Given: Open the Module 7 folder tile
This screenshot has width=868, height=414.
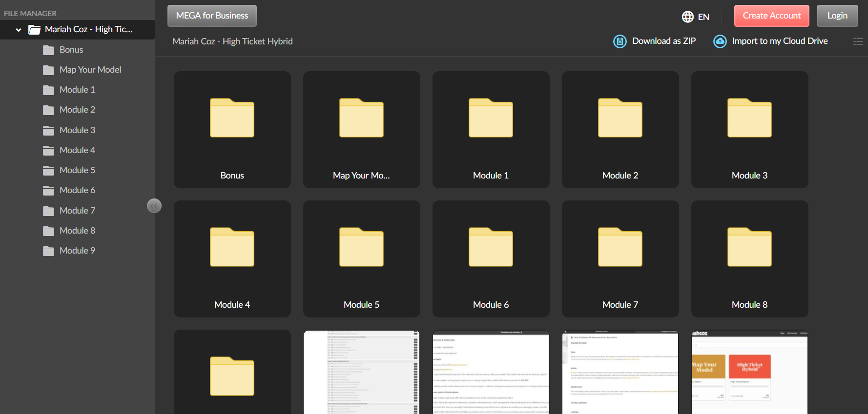Looking at the screenshot, I should pyautogui.click(x=620, y=259).
